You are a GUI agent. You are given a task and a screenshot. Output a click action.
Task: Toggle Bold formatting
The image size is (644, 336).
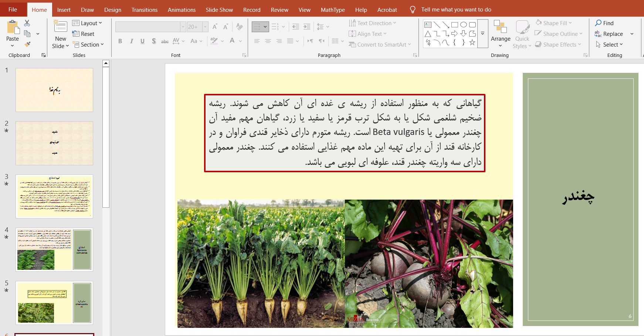tap(120, 41)
